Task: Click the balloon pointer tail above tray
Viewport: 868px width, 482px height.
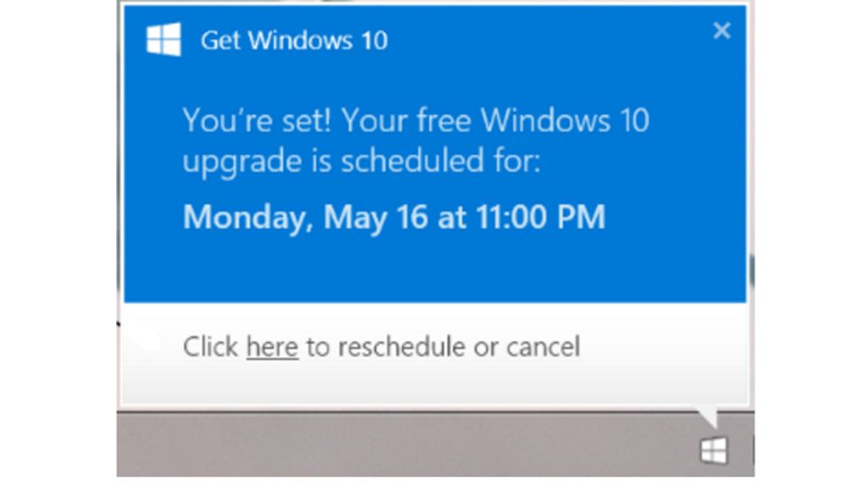Action: 708,416
